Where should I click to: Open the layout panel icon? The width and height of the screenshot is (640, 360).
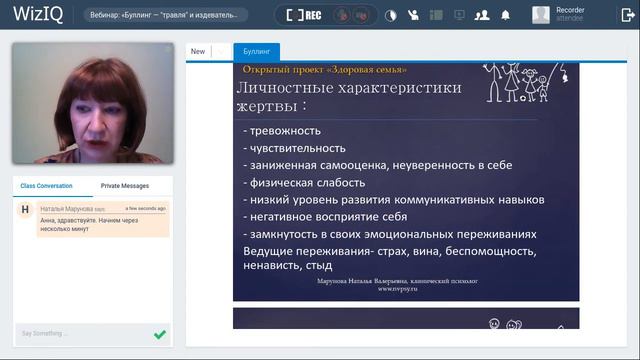[x=436, y=16]
